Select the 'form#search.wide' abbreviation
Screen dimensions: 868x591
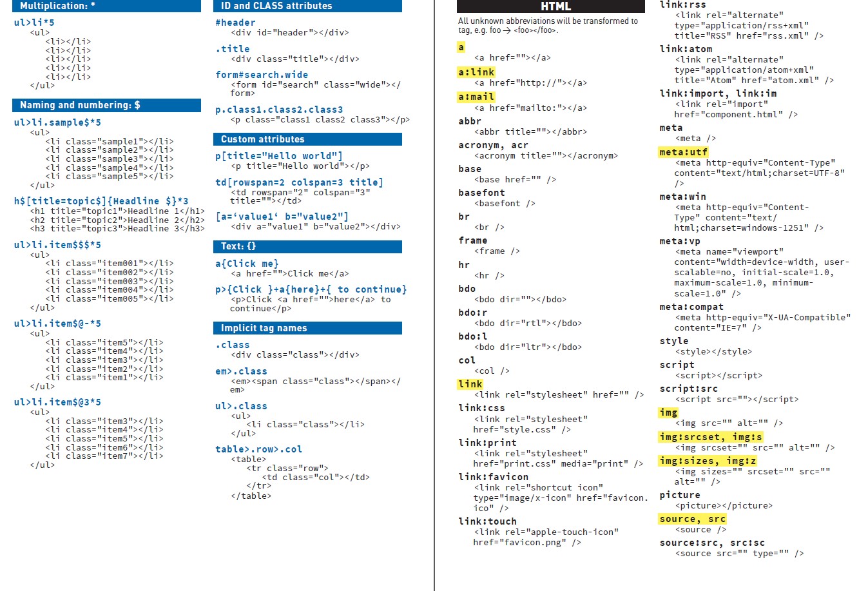click(262, 75)
